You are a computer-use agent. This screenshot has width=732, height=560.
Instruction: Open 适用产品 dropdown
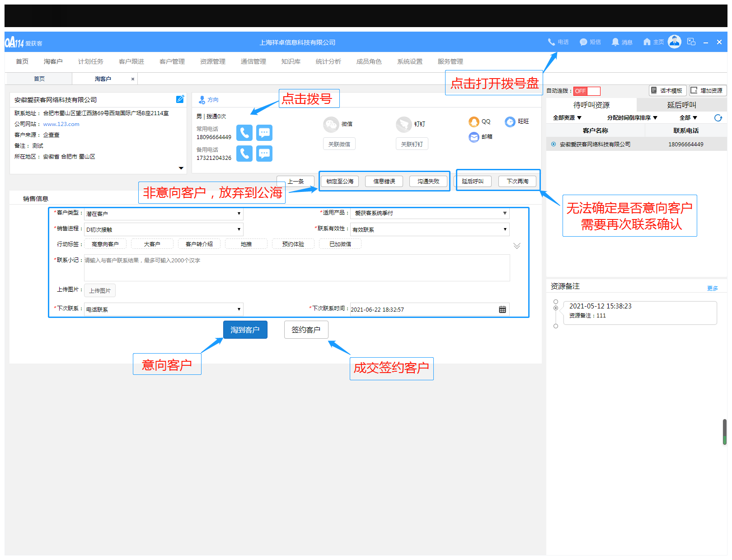pyautogui.click(x=430, y=213)
